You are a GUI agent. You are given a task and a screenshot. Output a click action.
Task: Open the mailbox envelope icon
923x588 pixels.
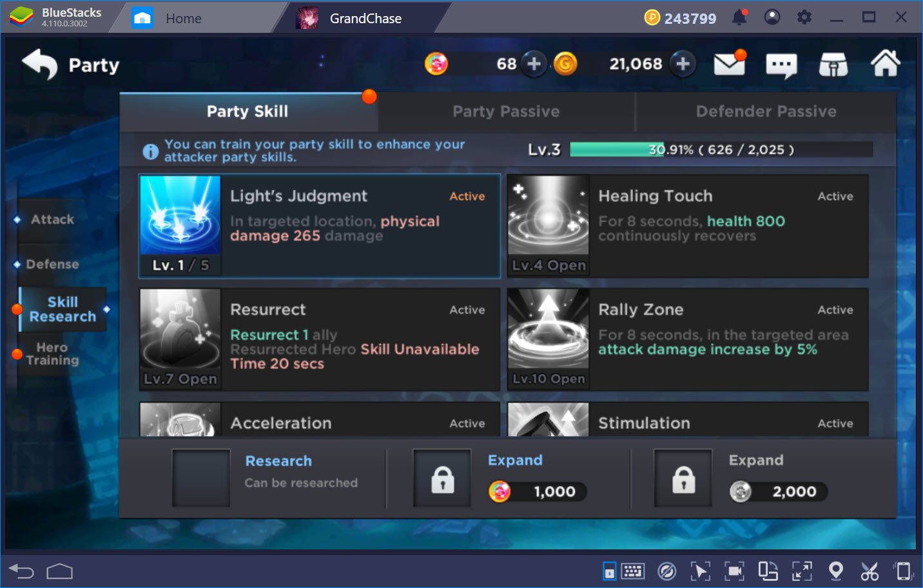(x=730, y=64)
